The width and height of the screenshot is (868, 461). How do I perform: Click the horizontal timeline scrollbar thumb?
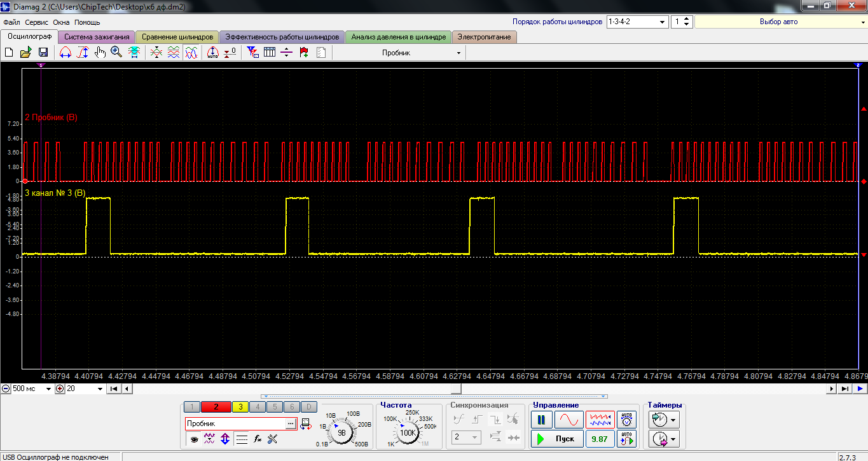coord(456,389)
